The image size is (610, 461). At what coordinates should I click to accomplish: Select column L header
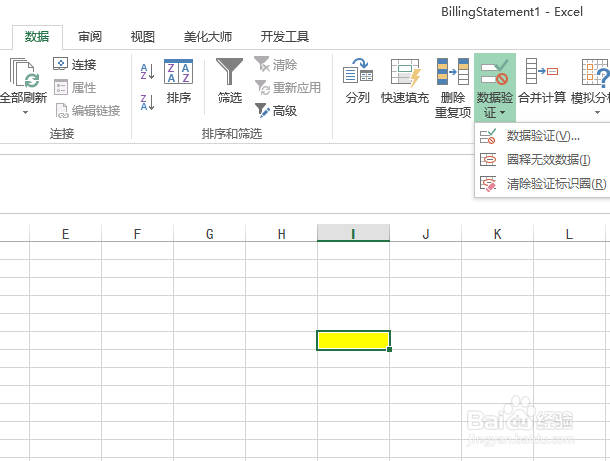569,234
